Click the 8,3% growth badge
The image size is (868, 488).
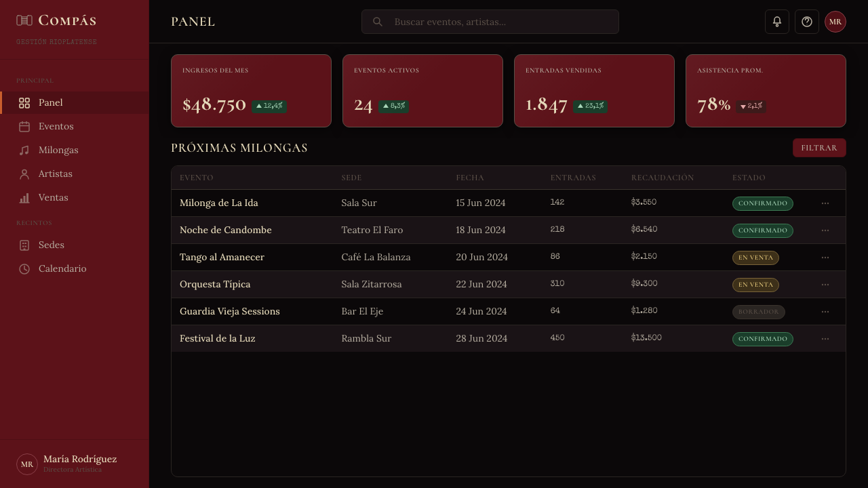[x=394, y=106]
